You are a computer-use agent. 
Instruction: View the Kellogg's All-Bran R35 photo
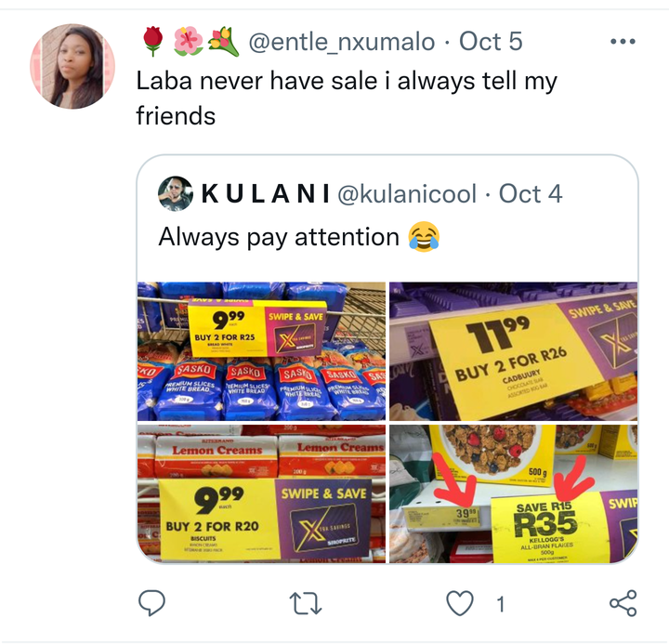514,493
